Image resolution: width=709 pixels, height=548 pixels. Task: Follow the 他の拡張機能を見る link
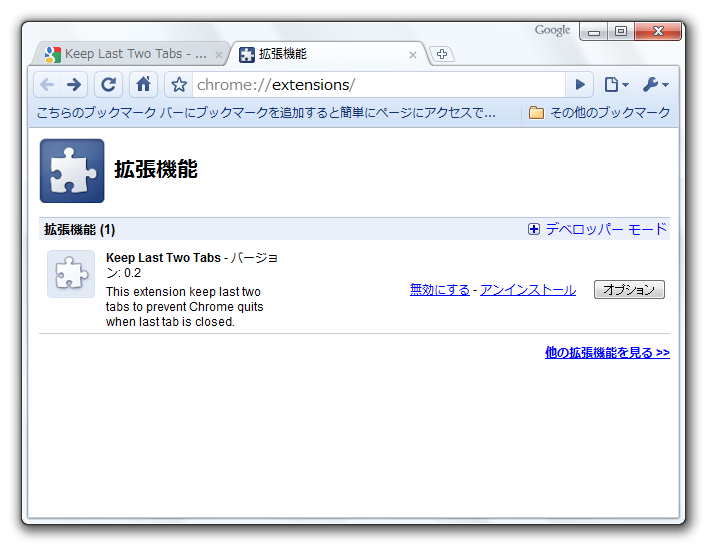click(607, 353)
